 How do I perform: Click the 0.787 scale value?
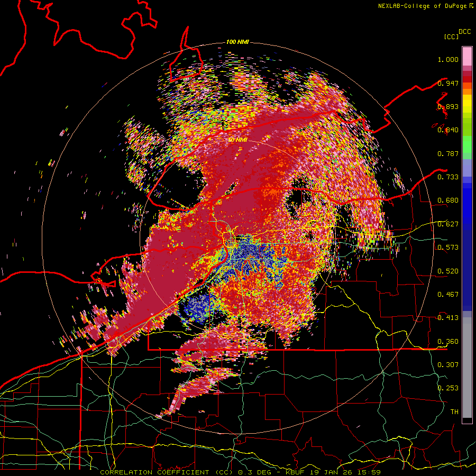pos(448,153)
